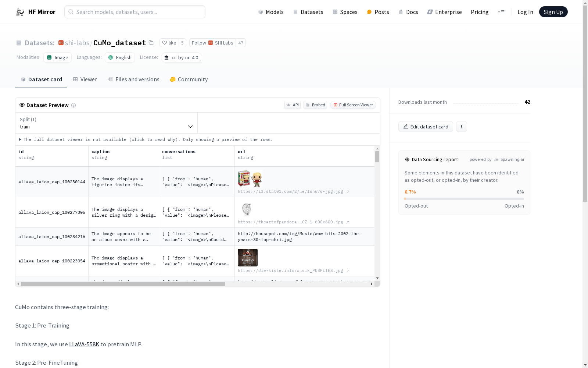Copy dataset name with copy icon
The width and height of the screenshot is (588, 368).
[151, 43]
